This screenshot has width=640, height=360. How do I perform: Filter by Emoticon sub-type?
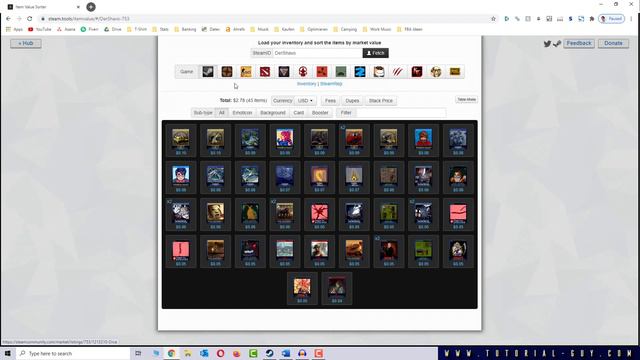point(242,113)
